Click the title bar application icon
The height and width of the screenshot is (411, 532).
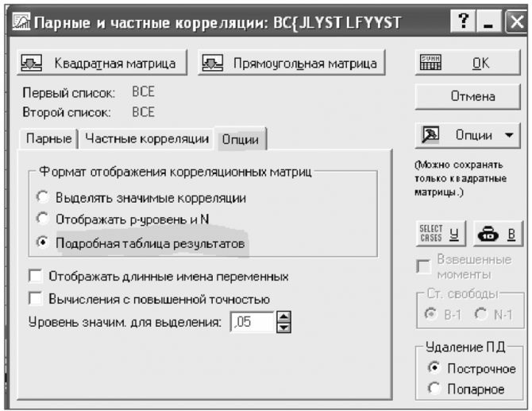(x=21, y=21)
